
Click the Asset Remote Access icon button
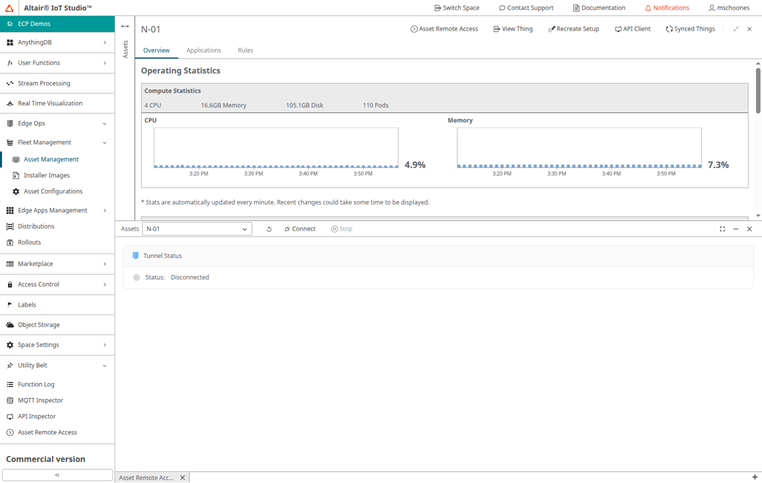[414, 29]
